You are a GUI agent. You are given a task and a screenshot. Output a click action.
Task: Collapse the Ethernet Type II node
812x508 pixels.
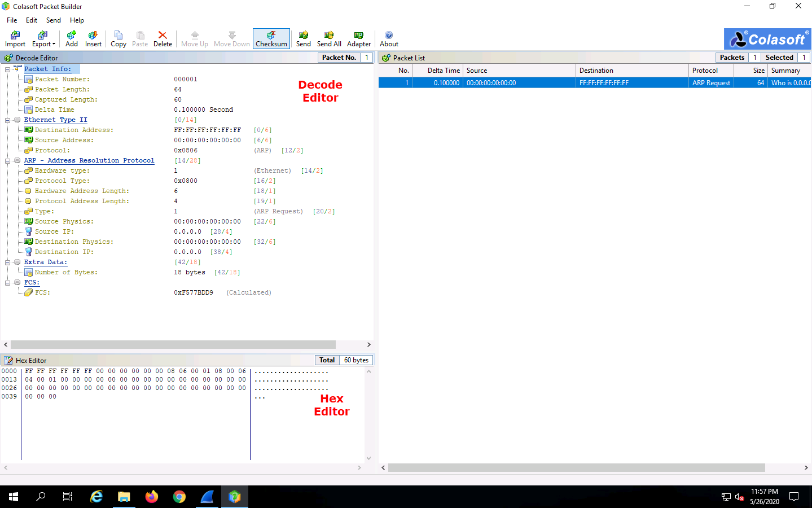8,120
